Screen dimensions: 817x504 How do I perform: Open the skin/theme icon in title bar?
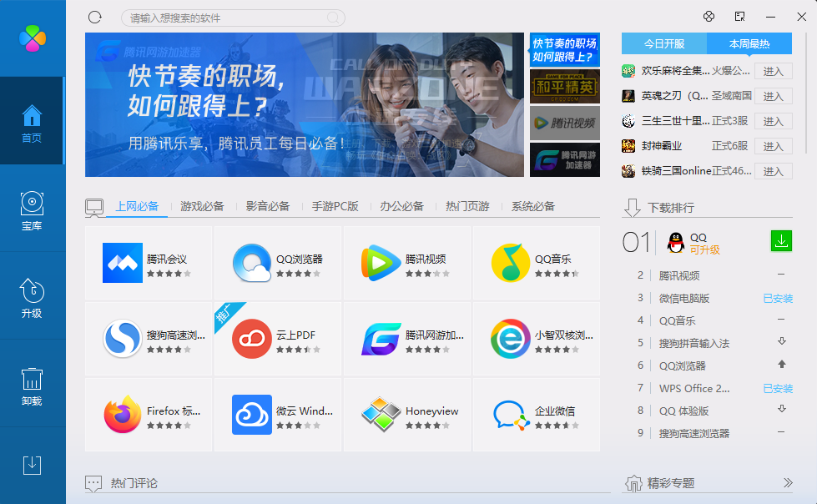coord(709,17)
